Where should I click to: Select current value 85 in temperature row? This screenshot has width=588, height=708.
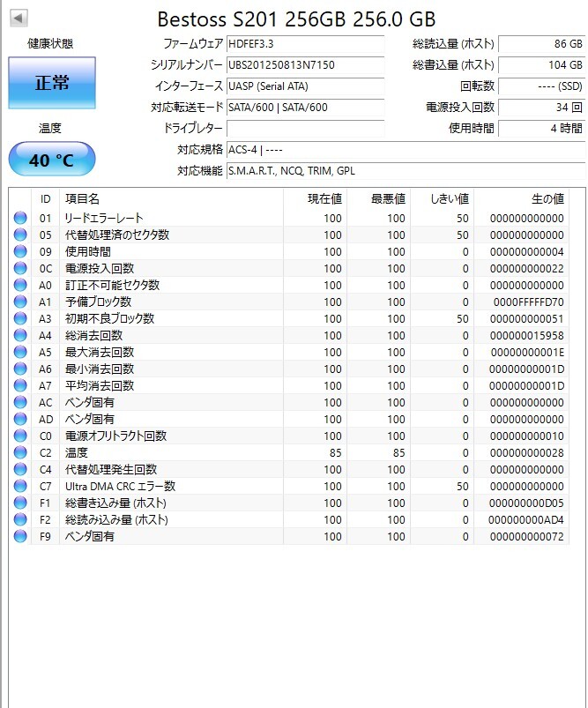(x=335, y=453)
